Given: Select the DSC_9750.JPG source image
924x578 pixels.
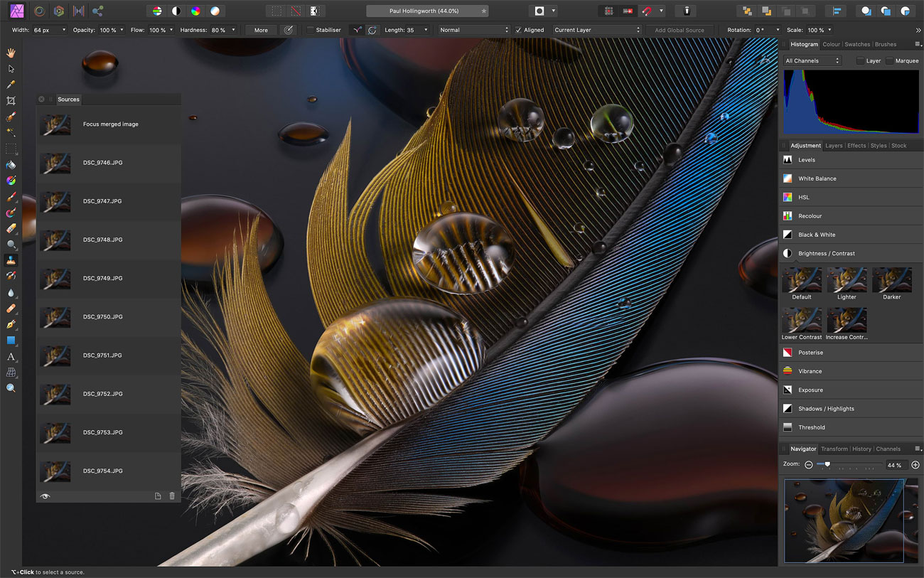Looking at the screenshot, I should tap(107, 316).
